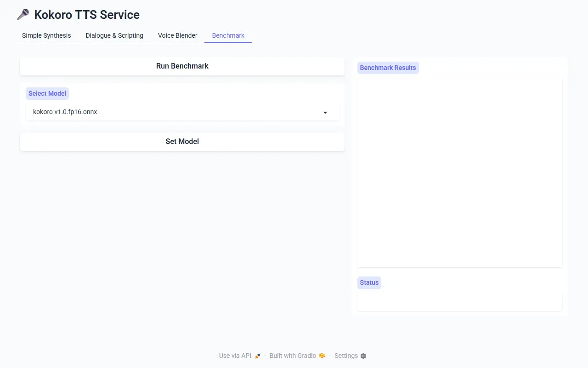Screen dimensions: 588x368
Task: Select the Benchmark tab
Action: (x=228, y=35)
